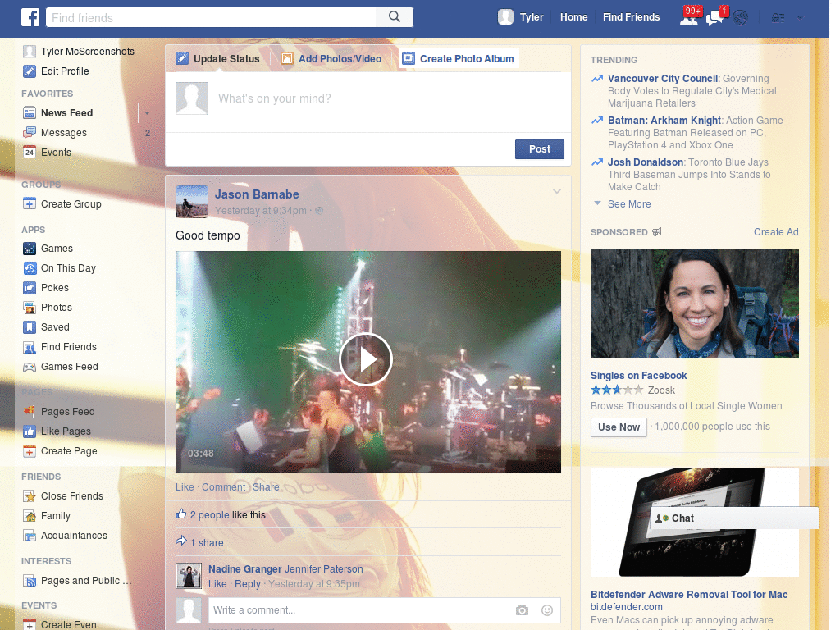Image resolution: width=840 pixels, height=630 pixels.
Task: Open the 1 share link
Action: click(207, 543)
